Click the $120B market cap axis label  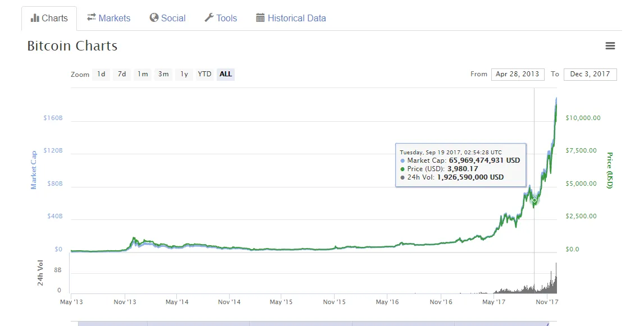pyautogui.click(x=53, y=151)
